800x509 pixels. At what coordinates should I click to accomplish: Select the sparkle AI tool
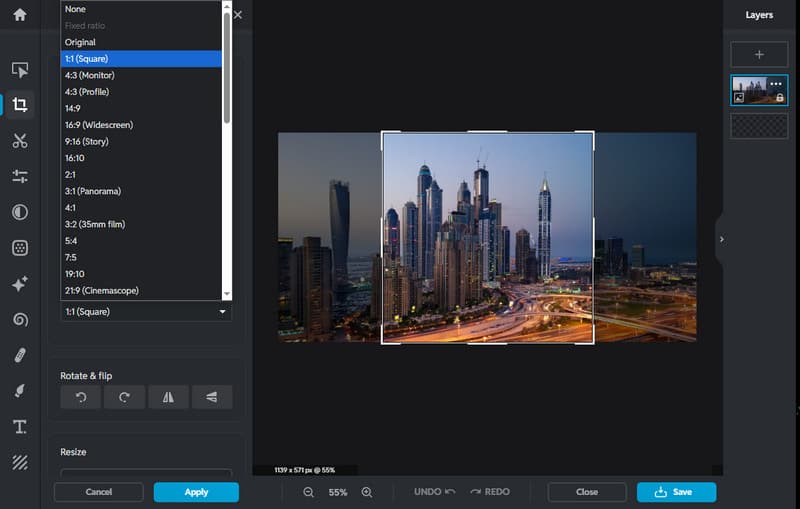point(20,284)
